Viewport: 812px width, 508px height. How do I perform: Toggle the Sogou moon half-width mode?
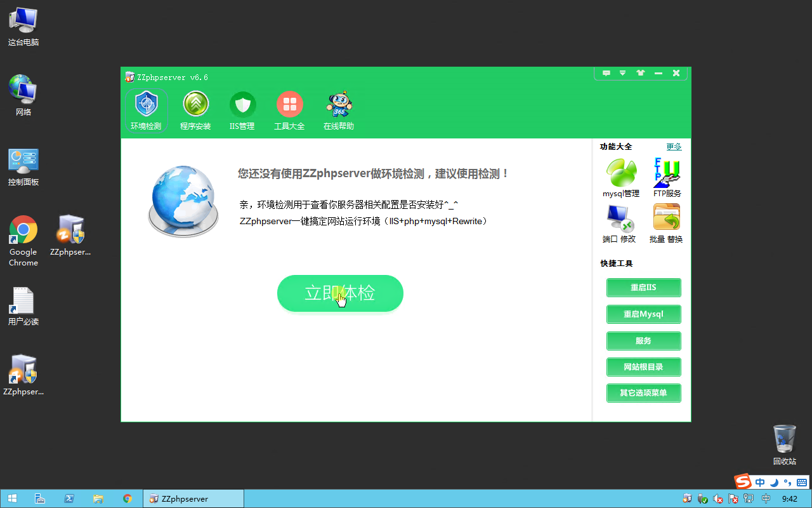774,483
